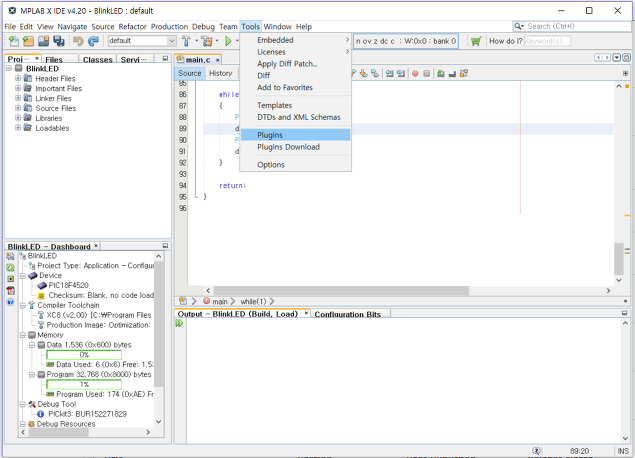
Task: Click while(1) in the breadcrumb bar
Action: tap(253, 302)
